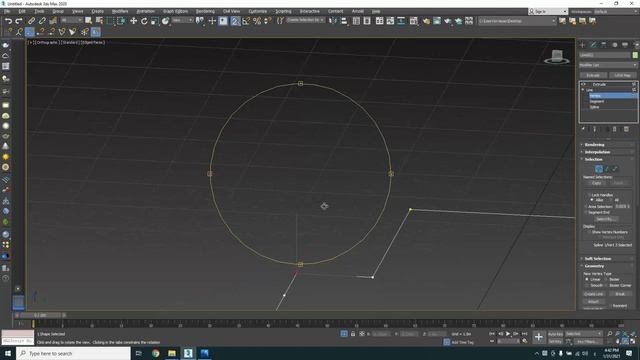Viewport: 640px width, 360px height.
Task: Activate the Select and Move tool
Action: (133, 21)
